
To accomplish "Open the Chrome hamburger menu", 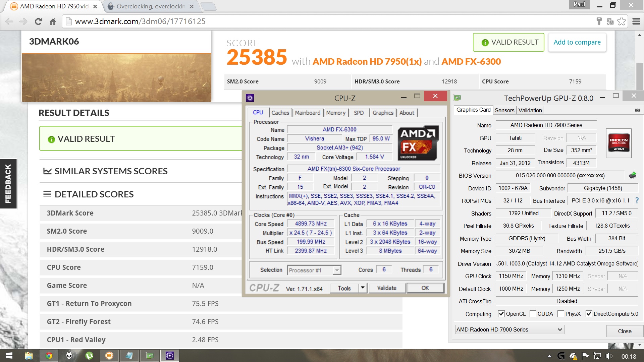I will (x=636, y=21).
